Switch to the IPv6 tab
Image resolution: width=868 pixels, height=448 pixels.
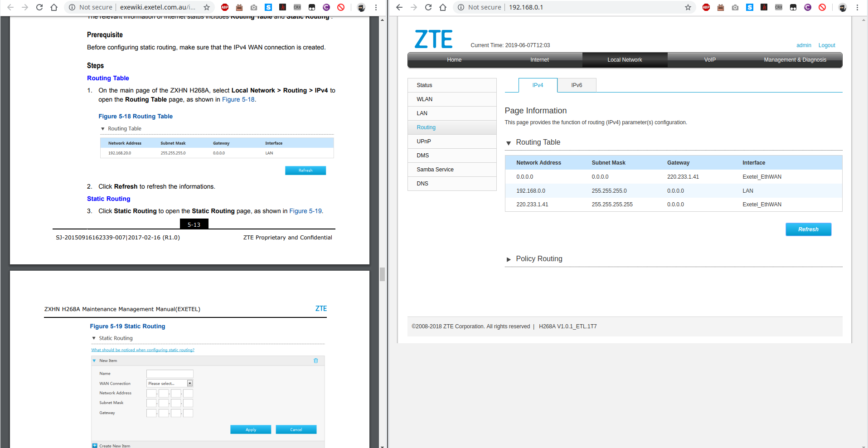[x=577, y=85]
